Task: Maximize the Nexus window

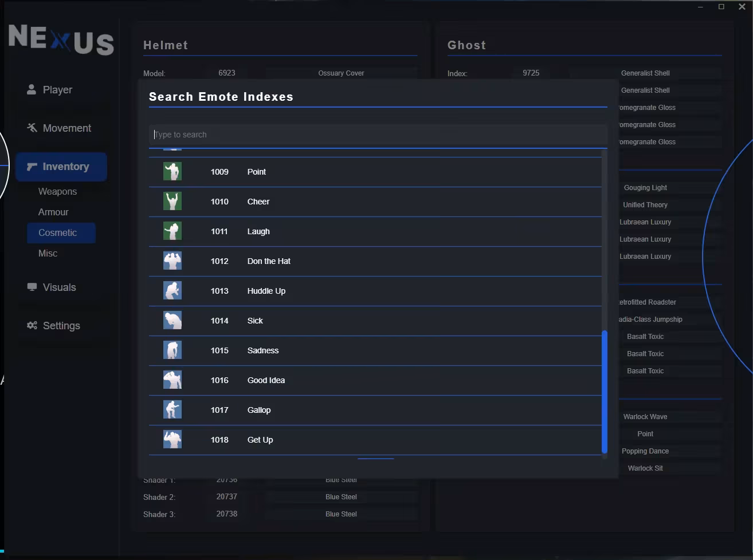Action: pyautogui.click(x=721, y=7)
